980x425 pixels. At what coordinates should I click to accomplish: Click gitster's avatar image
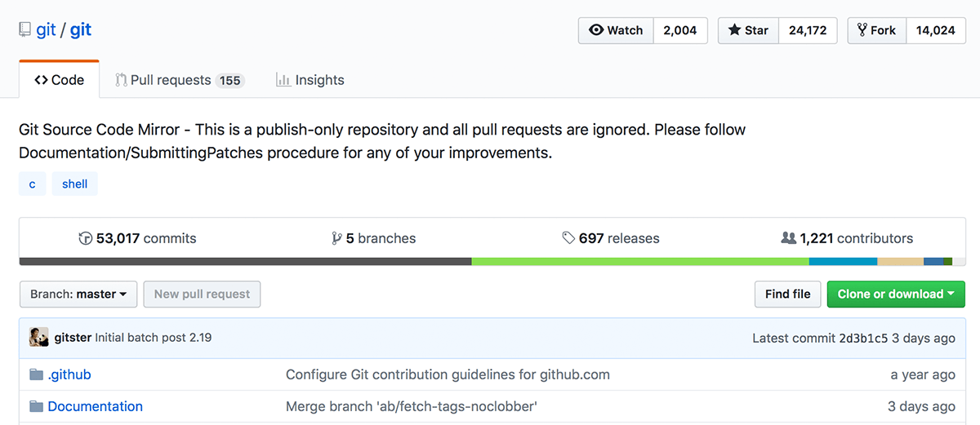click(39, 338)
